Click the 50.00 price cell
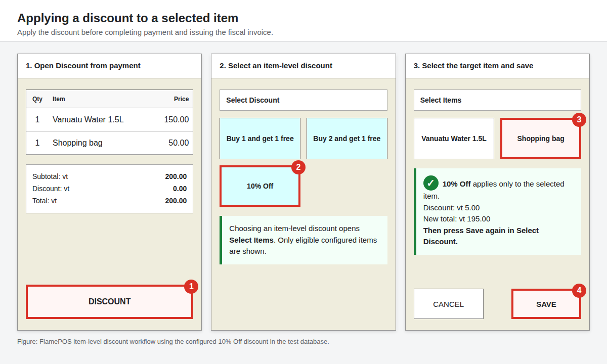 tap(179, 143)
